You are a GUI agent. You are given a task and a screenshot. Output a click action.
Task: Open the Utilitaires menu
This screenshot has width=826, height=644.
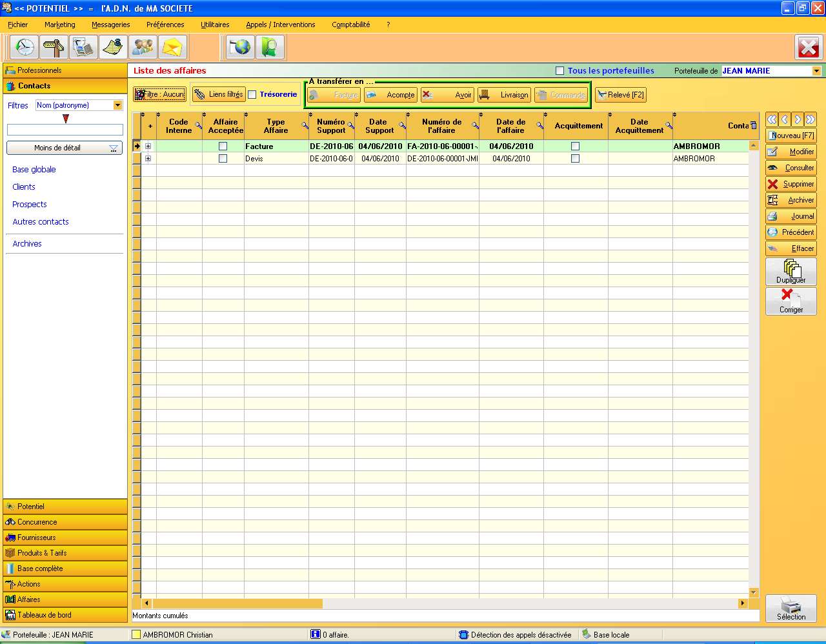(x=215, y=25)
